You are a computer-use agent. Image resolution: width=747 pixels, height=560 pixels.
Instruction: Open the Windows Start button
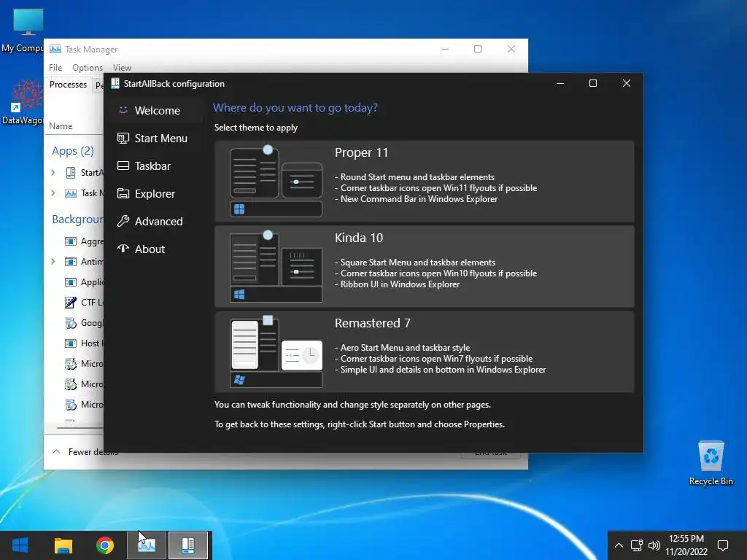click(20, 545)
